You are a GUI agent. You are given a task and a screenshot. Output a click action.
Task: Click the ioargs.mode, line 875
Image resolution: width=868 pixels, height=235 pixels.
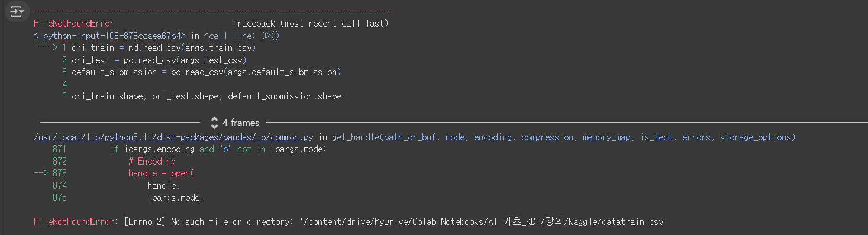[176, 198]
